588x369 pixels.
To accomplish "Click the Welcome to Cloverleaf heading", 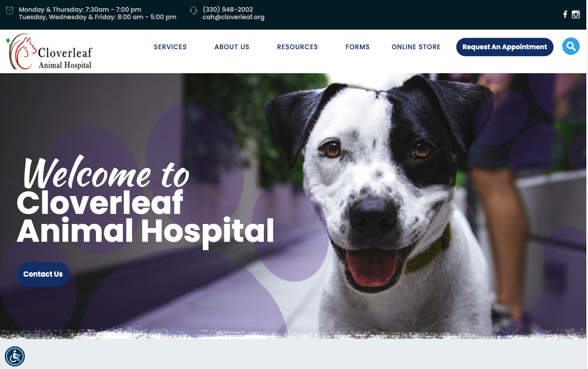I will tap(145, 201).
